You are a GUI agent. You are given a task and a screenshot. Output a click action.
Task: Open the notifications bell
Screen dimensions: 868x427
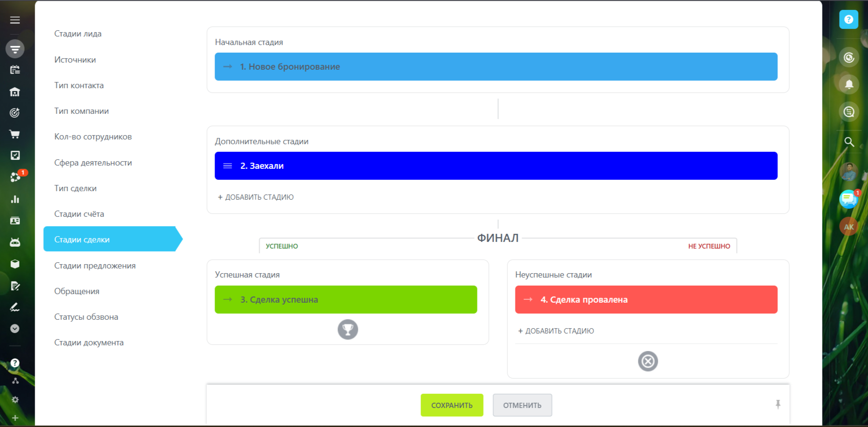[849, 84]
